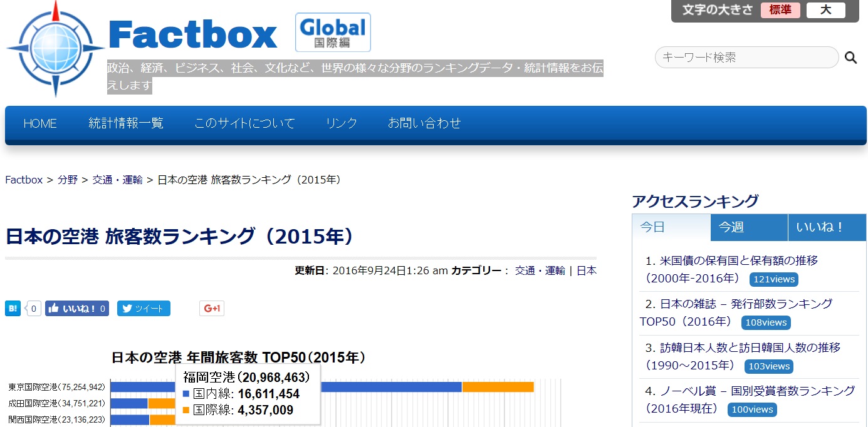Screen dimensions: 868x427
Task: Click the 日本 category link
Action: 586,270
